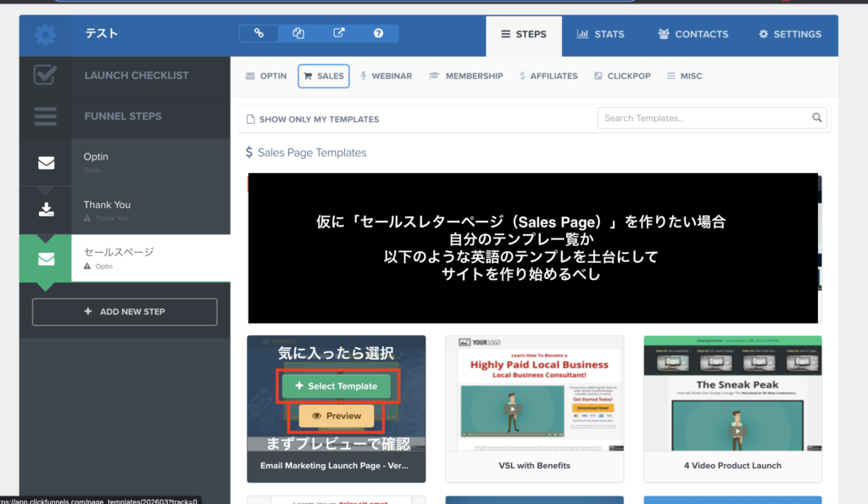Click the funnel settings gear icon
Screen dimensions: 868x504
(x=45, y=35)
